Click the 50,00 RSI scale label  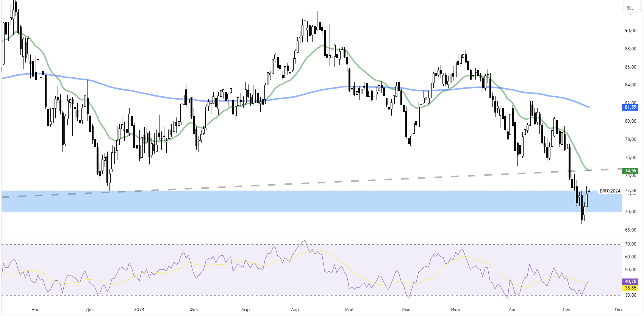click(630, 270)
